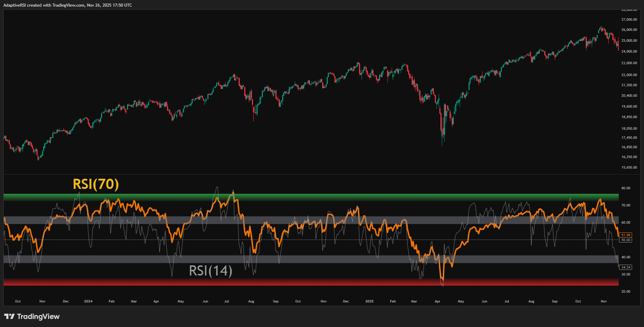Click the 16,850.00 price scale label

[629, 147]
